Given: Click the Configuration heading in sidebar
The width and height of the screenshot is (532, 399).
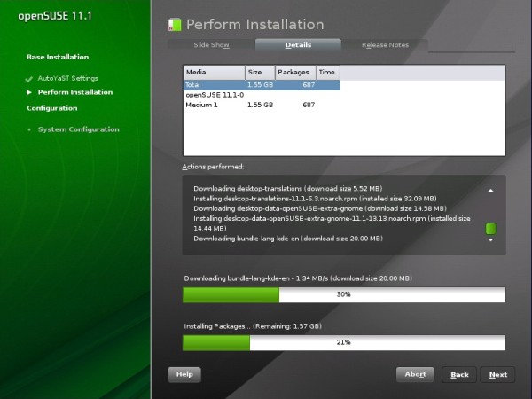Looking at the screenshot, I should (x=52, y=108).
